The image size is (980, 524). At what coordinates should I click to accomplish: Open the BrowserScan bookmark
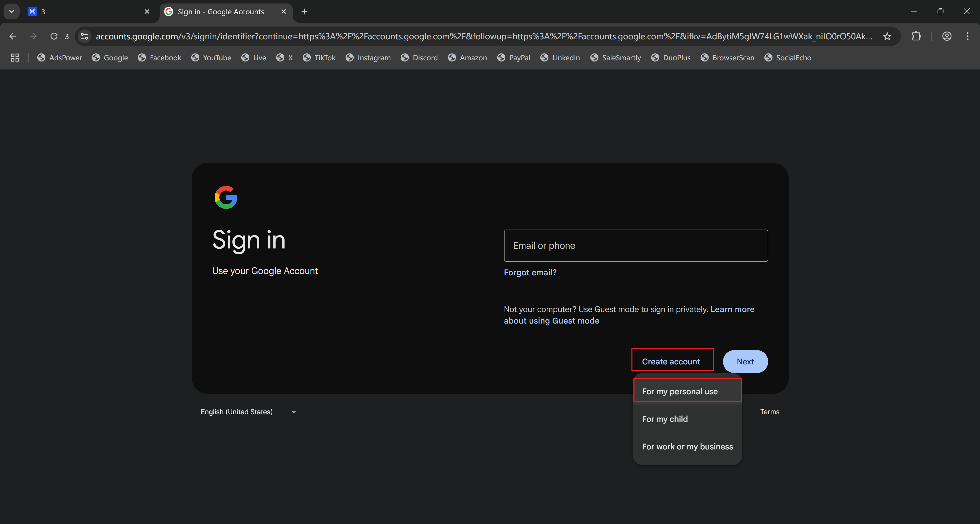pyautogui.click(x=727, y=57)
